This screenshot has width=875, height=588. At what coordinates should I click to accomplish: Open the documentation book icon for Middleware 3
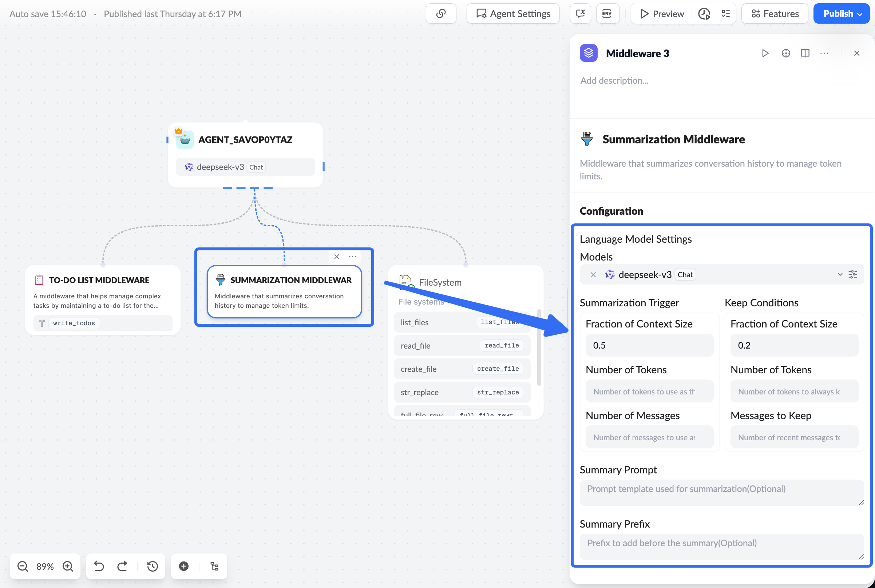click(805, 53)
